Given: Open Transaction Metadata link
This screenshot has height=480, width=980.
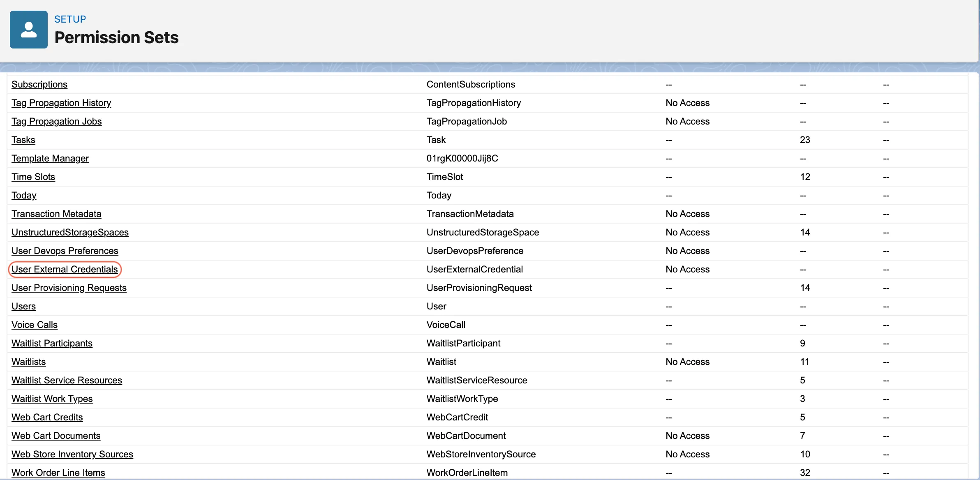Looking at the screenshot, I should [56, 214].
